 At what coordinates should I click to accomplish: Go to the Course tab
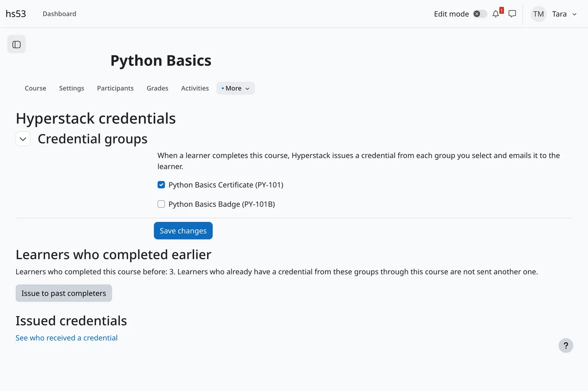click(x=35, y=88)
